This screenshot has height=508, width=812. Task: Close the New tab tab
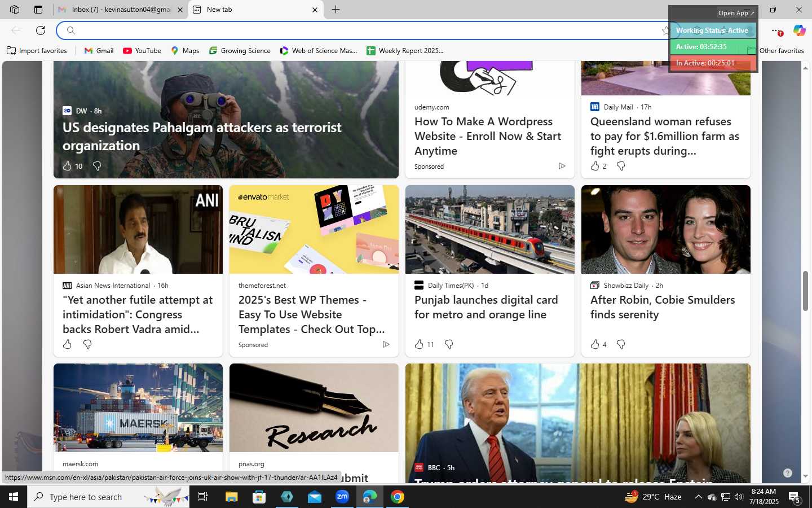[315, 10]
